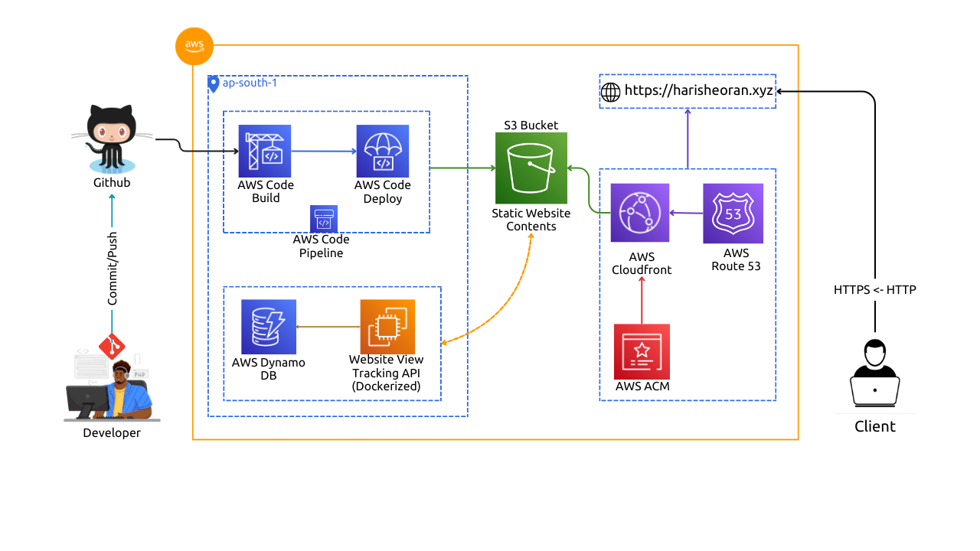
Task: Click the 'Client' label
Action: (875, 426)
